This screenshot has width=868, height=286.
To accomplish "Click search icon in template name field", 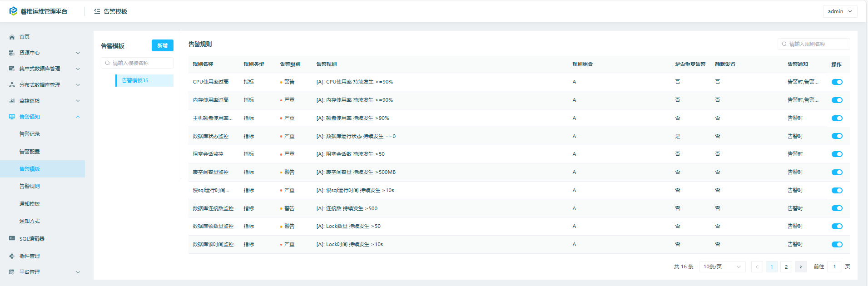I will coord(108,63).
